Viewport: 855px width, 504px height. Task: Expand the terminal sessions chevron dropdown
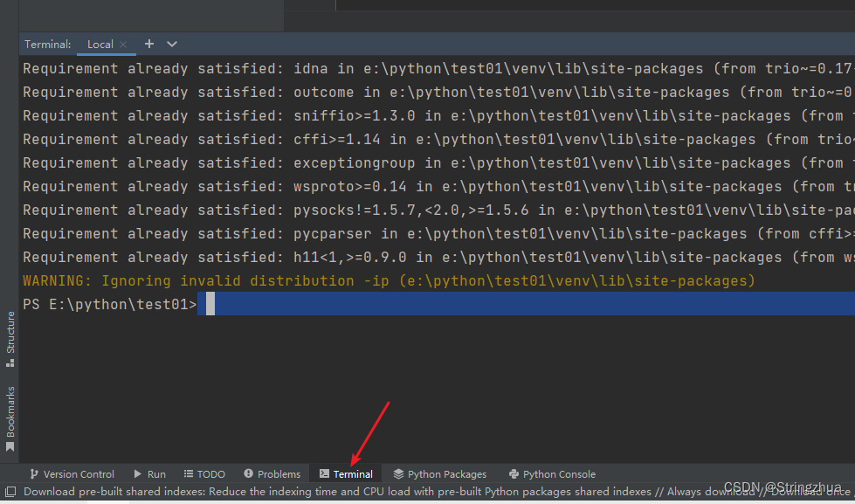(171, 44)
